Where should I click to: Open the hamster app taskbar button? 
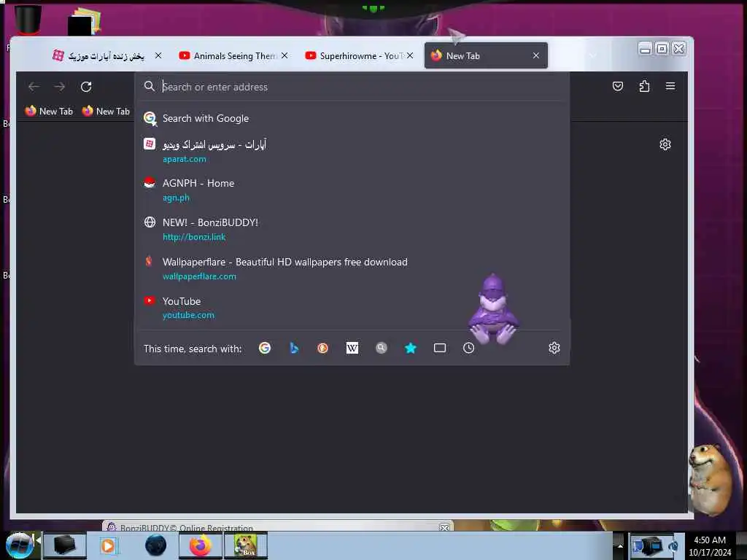tap(246, 545)
